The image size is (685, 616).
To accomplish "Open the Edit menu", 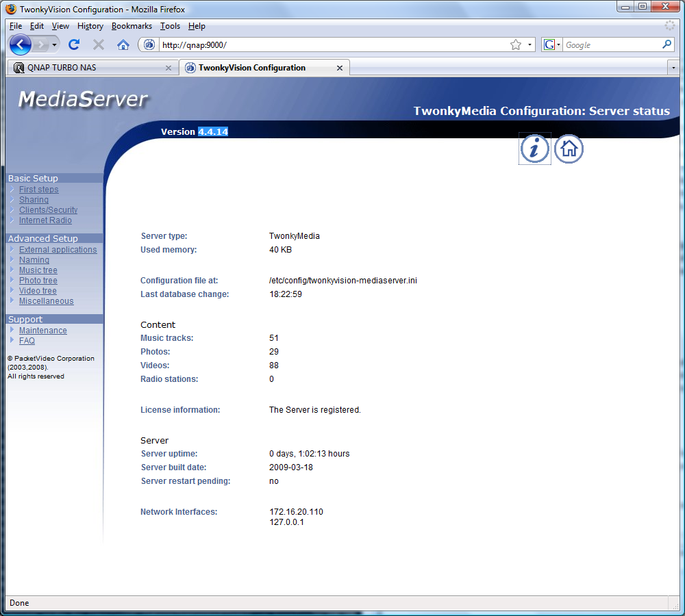I will click(37, 26).
